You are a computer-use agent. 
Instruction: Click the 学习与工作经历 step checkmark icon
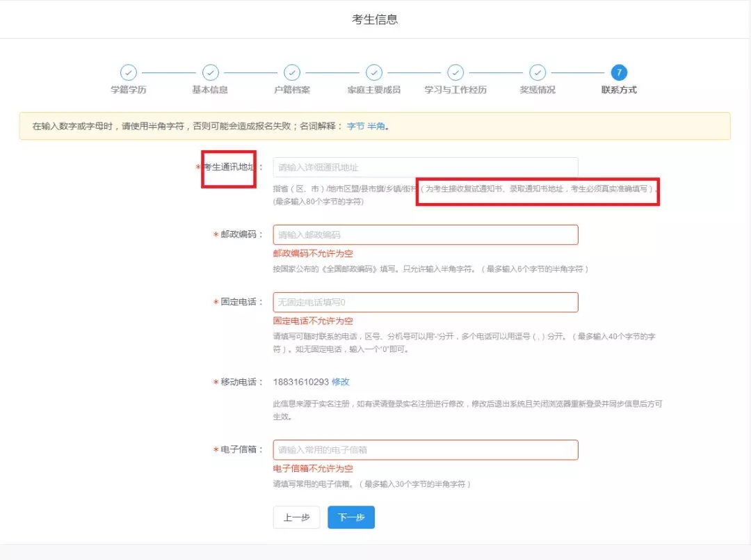click(x=455, y=72)
